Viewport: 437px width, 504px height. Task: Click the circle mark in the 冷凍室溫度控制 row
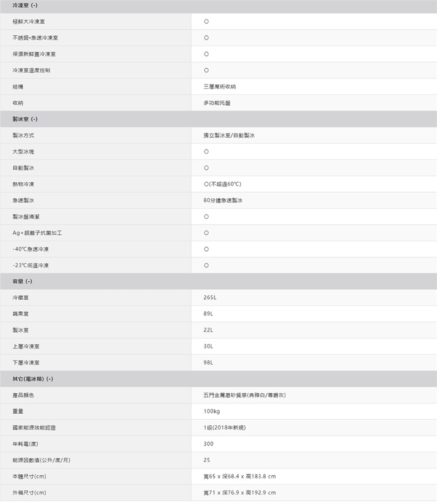tap(206, 71)
